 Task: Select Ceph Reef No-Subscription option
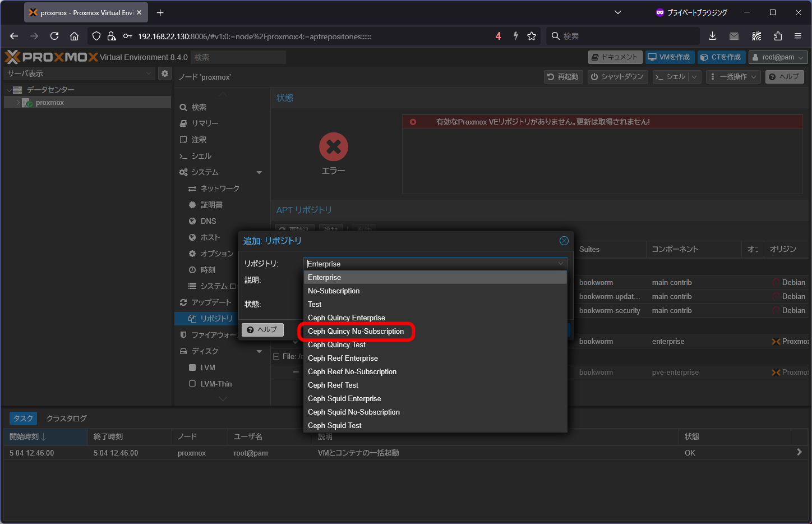435,372
